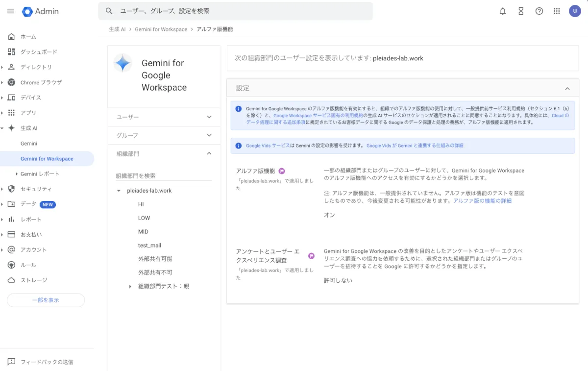Click the notifications bell icon
Image resolution: width=588 pixels, height=371 pixels.
coord(502,11)
